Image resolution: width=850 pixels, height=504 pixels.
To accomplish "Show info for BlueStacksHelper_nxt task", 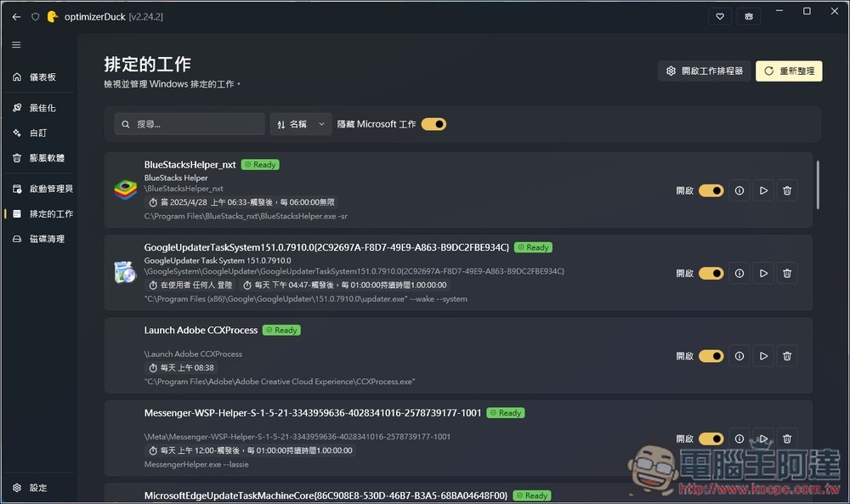I will pos(739,190).
